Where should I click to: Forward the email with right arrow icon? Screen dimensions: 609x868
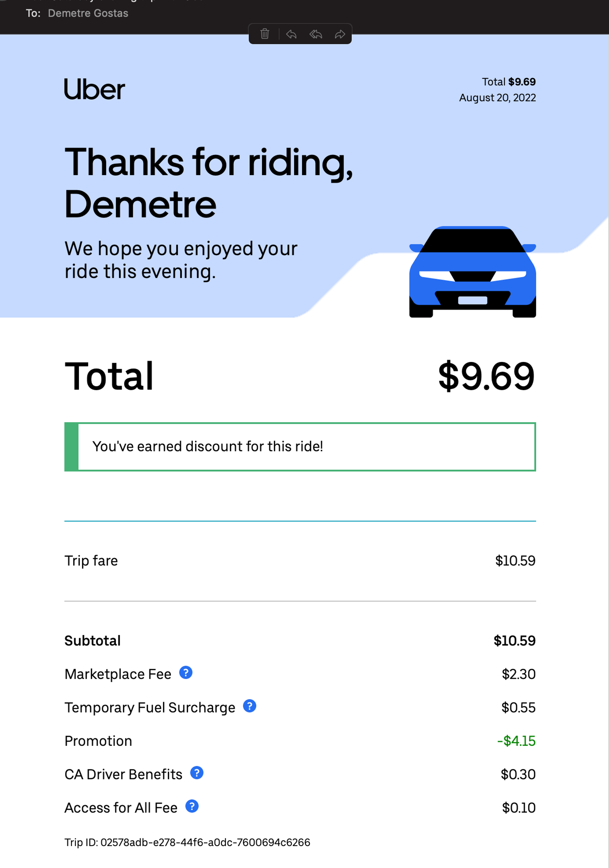coord(340,34)
